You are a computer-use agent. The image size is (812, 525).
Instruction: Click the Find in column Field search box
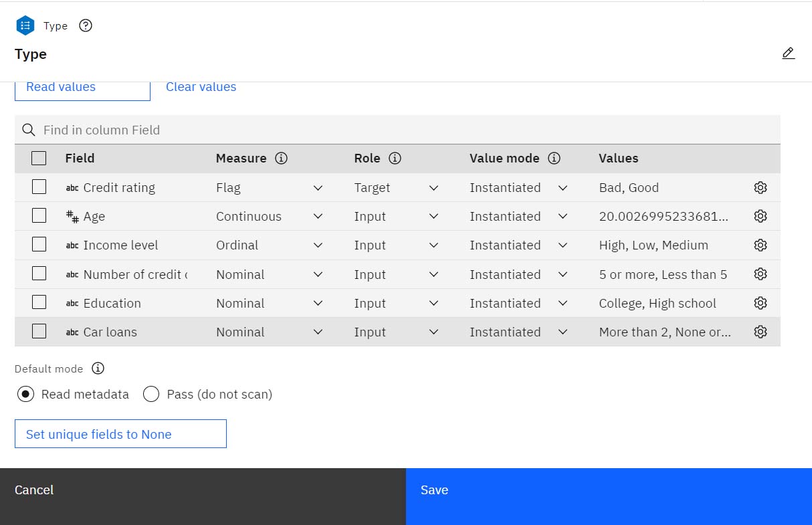pyautogui.click(x=397, y=130)
